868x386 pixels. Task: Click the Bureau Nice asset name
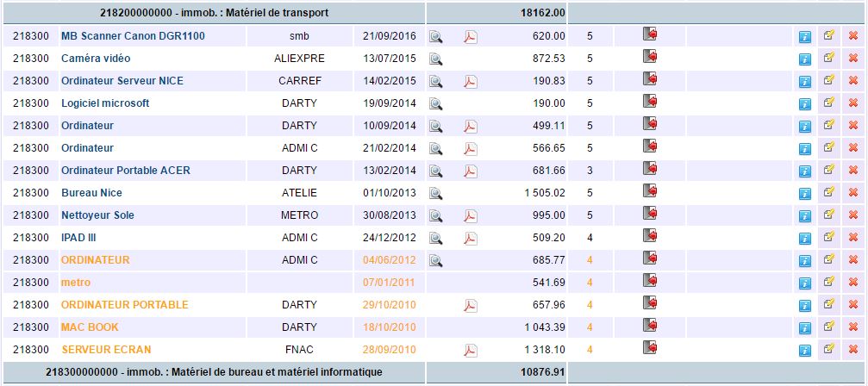click(x=91, y=193)
